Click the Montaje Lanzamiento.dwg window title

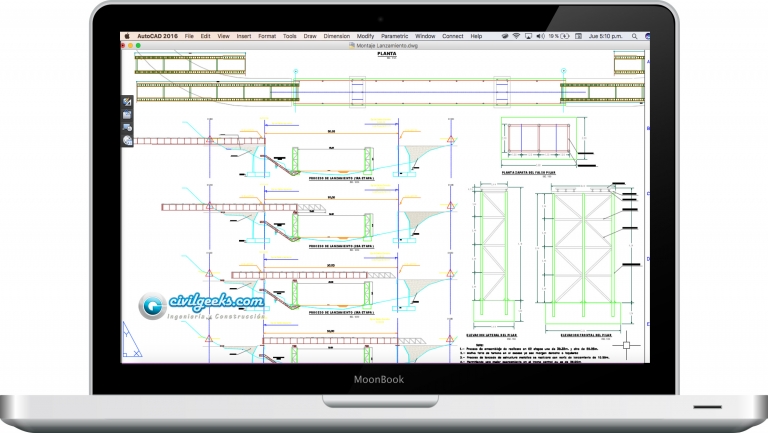(x=384, y=45)
